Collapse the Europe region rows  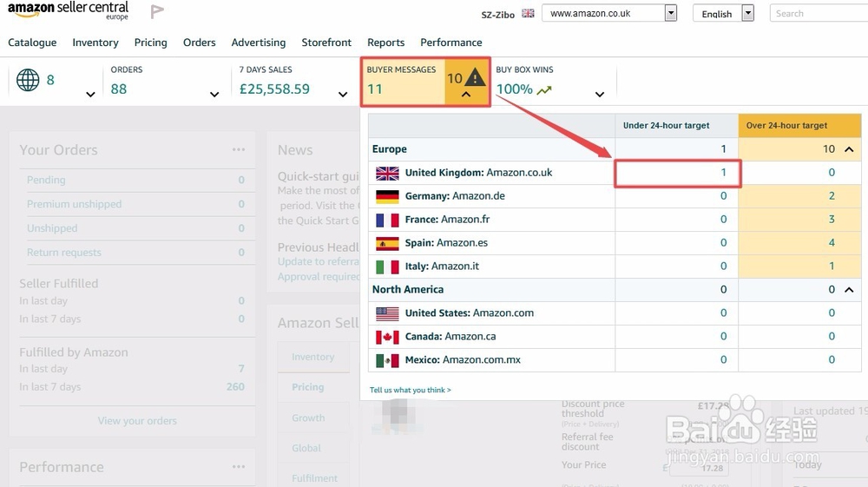(x=849, y=149)
